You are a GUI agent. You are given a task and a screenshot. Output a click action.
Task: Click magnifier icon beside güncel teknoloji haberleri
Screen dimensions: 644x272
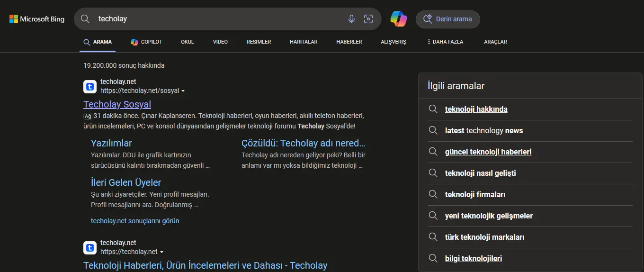tap(433, 152)
